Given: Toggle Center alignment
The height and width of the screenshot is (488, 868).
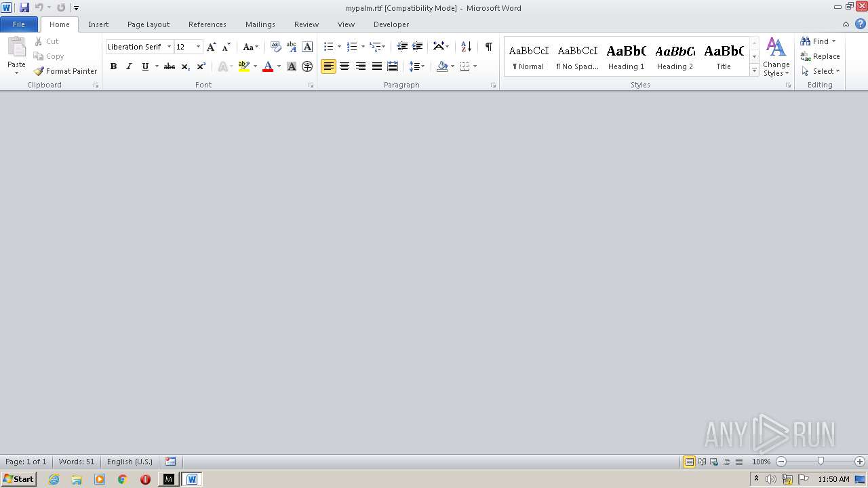Looking at the screenshot, I should [344, 66].
